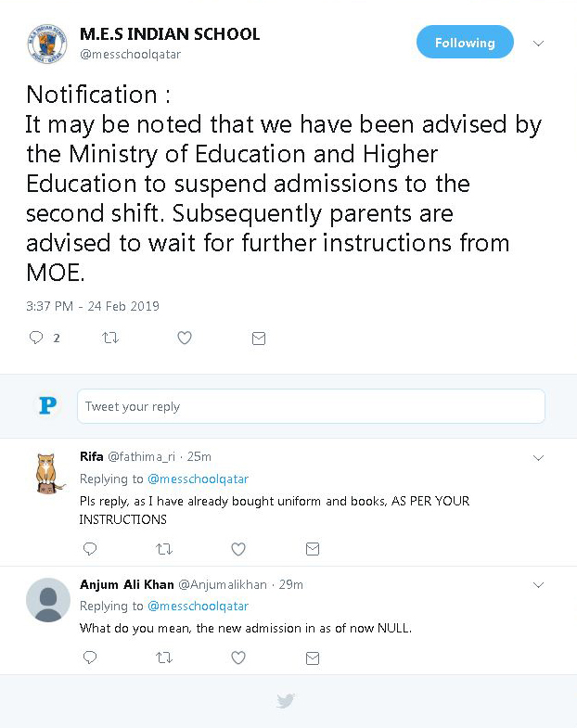
Task: Reply to the M.E.S Indian School tweet
Action: pyautogui.click(x=37, y=338)
